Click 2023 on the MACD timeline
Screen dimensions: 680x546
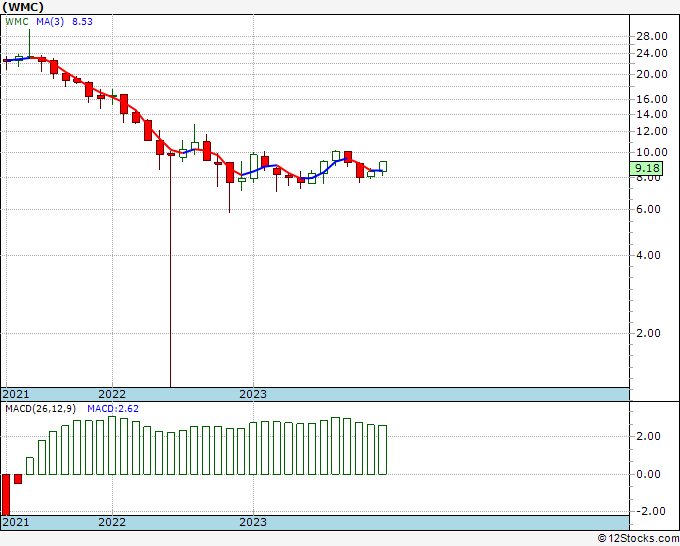click(253, 522)
